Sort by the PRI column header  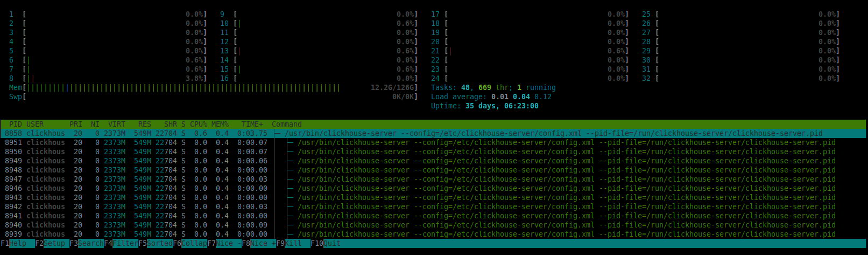(76, 124)
